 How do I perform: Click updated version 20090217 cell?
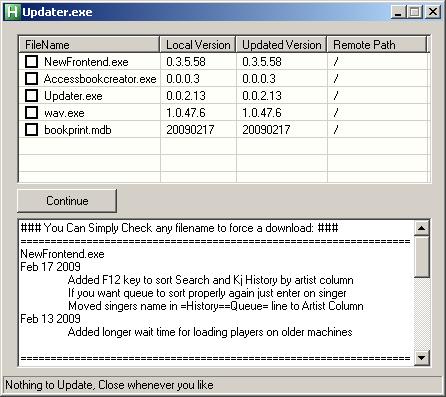coord(266,130)
